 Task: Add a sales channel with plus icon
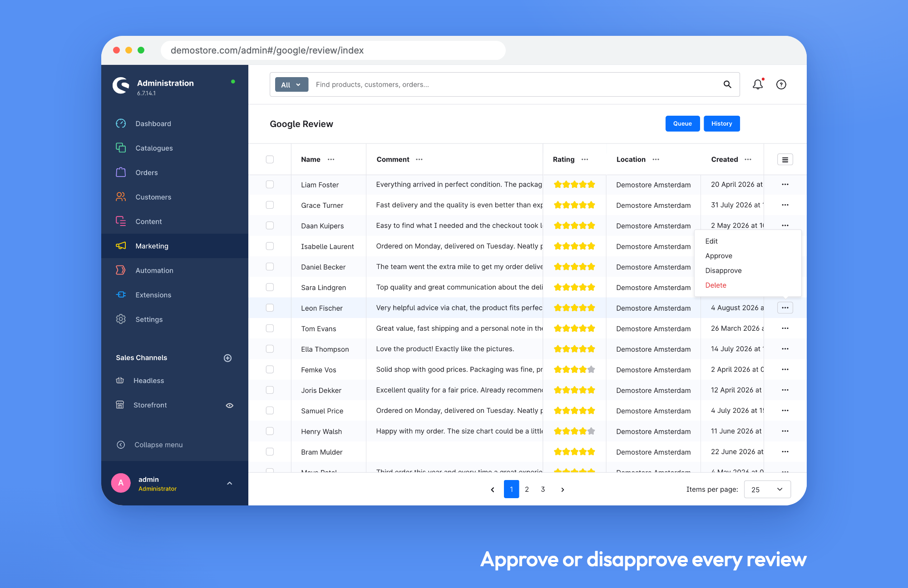[228, 358]
